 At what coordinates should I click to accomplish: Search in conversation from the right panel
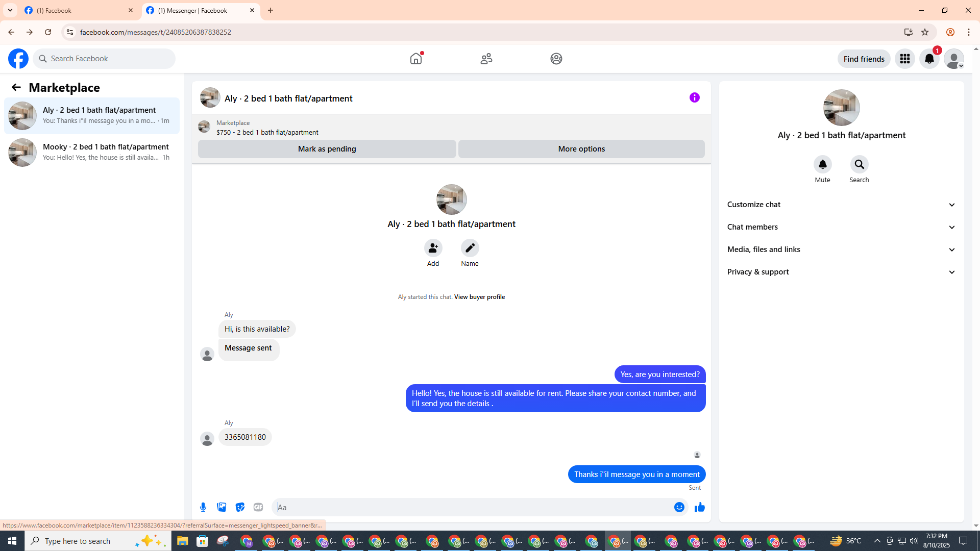point(859,165)
